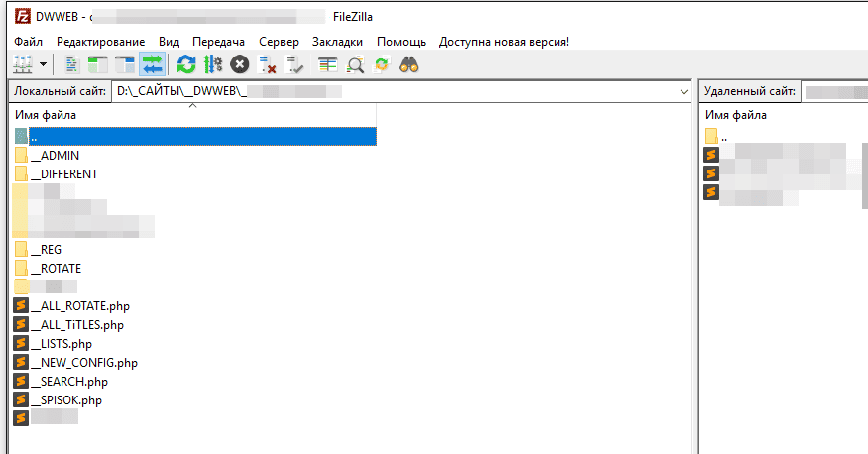Open the Закладки menu
Viewport: 868px width, 454px height.
337,42
